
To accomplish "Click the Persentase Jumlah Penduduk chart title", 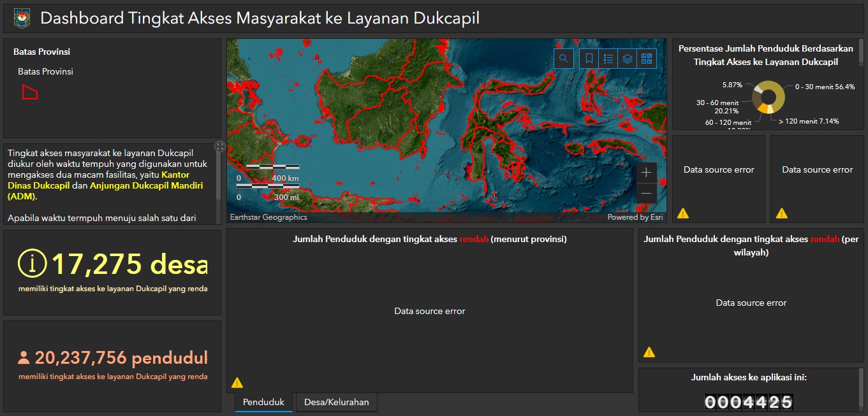I will click(x=766, y=55).
